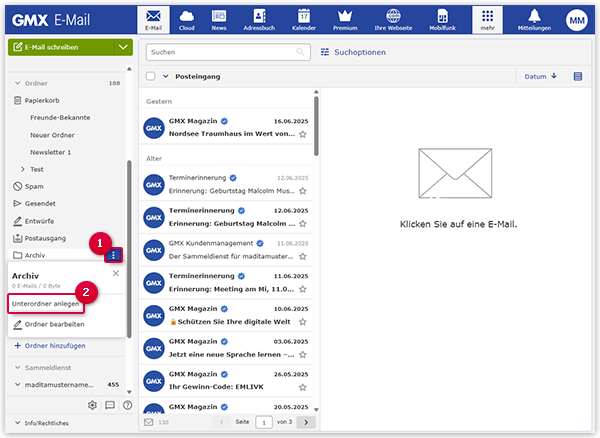
Task: Open the Freunde-Bekannte folder
Action: pyautogui.click(x=60, y=117)
